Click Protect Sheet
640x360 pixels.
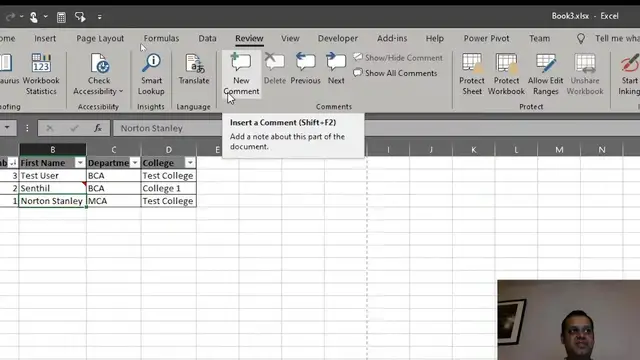click(x=472, y=74)
